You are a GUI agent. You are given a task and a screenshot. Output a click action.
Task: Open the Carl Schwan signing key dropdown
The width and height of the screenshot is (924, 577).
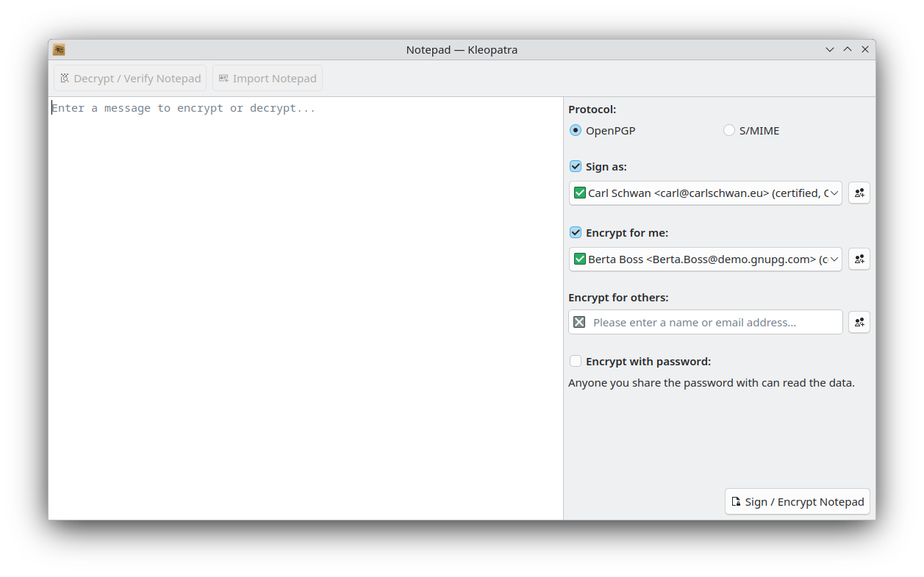tap(706, 193)
